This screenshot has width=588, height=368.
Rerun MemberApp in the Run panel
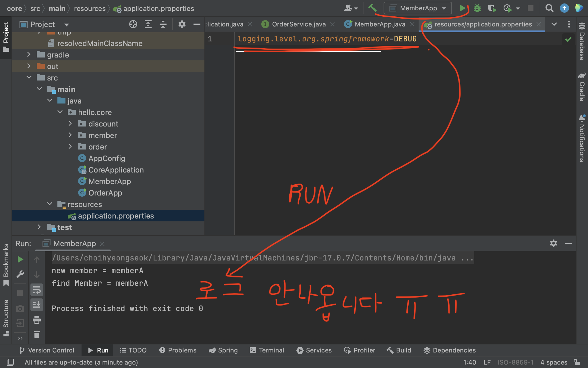click(20, 260)
